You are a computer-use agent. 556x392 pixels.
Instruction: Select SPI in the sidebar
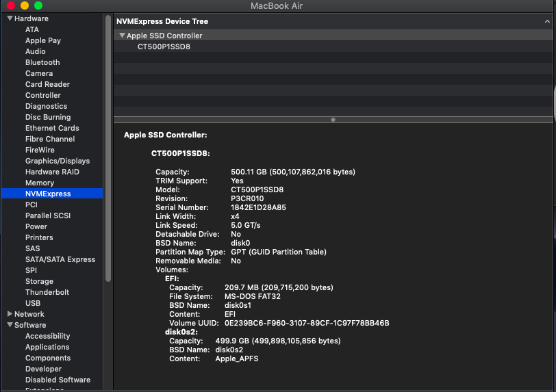coord(31,270)
